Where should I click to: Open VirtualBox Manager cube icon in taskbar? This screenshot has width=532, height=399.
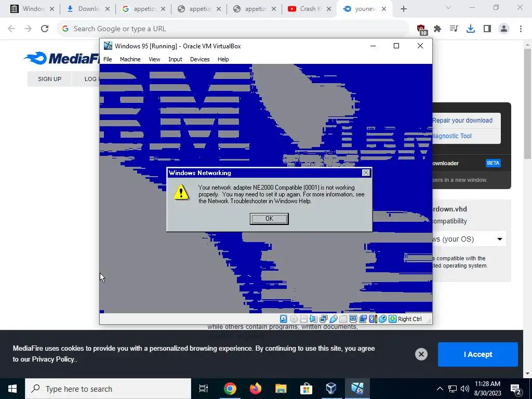click(331, 389)
